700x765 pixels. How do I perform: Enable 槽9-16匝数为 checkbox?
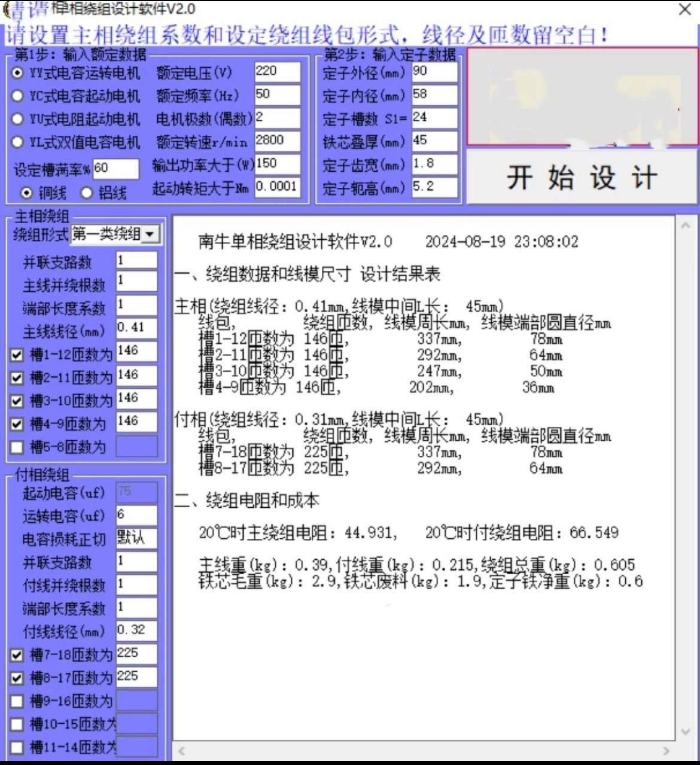tap(17, 701)
